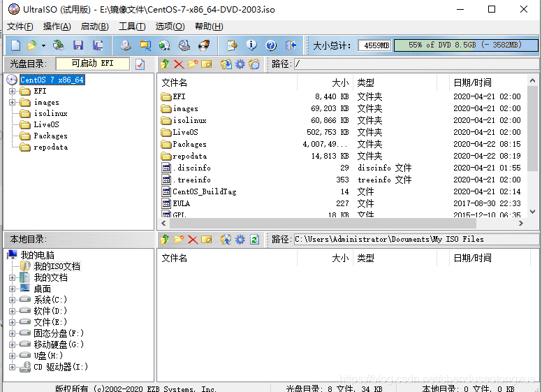Expand the 我的文档 tree node
The width and height of the screenshot is (542, 392).
(12, 277)
